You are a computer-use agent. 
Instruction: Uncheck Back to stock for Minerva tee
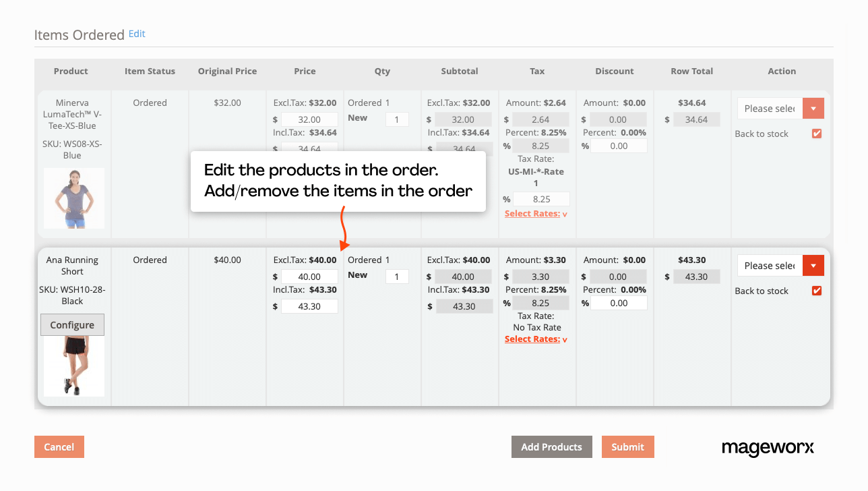pos(816,134)
